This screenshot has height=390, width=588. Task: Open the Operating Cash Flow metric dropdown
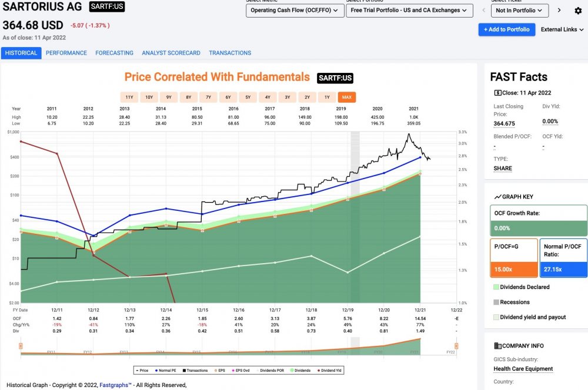tap(295, 10)
